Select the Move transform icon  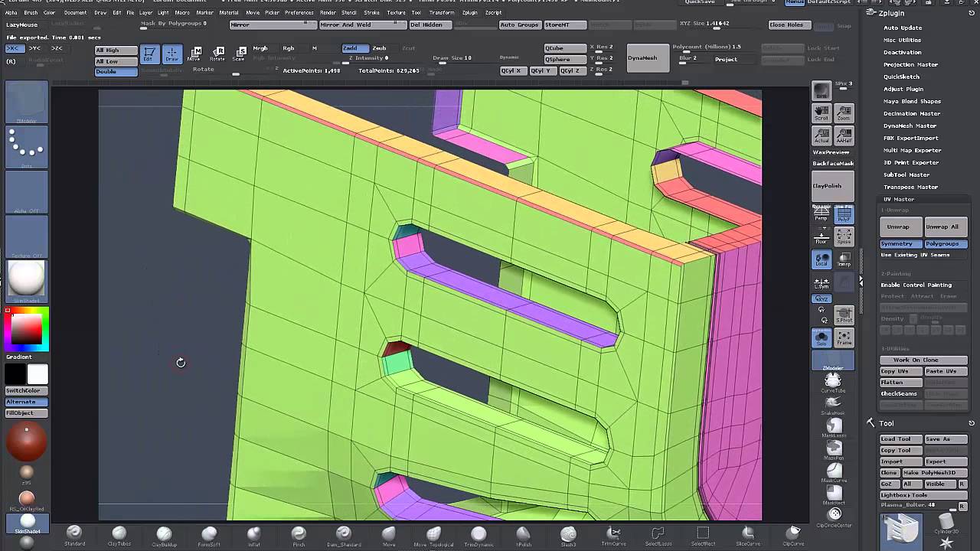click(x=195, y=54)
